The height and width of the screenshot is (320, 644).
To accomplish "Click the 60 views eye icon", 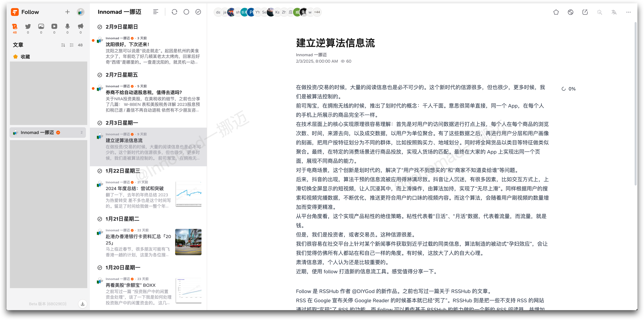I will pos(343,61).
